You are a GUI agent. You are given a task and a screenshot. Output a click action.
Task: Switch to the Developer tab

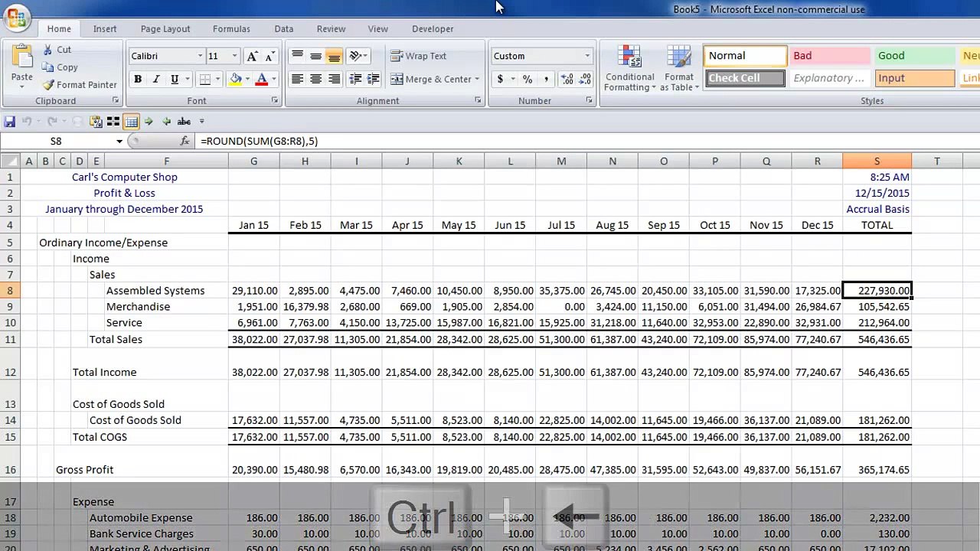[433, 28]
